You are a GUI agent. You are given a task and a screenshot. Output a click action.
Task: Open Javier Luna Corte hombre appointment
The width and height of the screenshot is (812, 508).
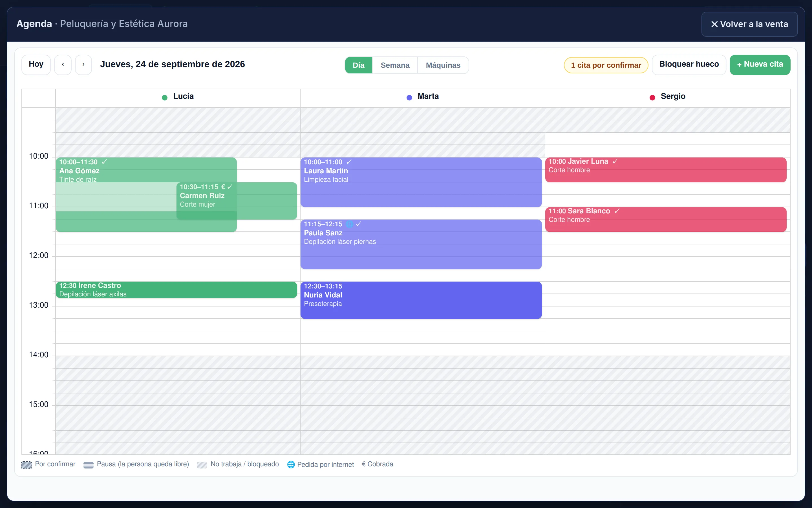coord(666,170)
